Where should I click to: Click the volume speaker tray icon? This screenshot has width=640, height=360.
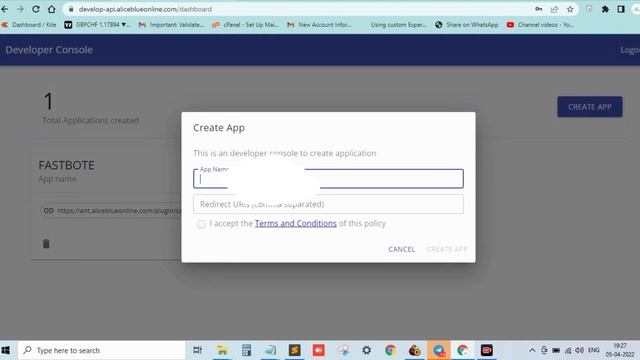(x=580, y=351)
